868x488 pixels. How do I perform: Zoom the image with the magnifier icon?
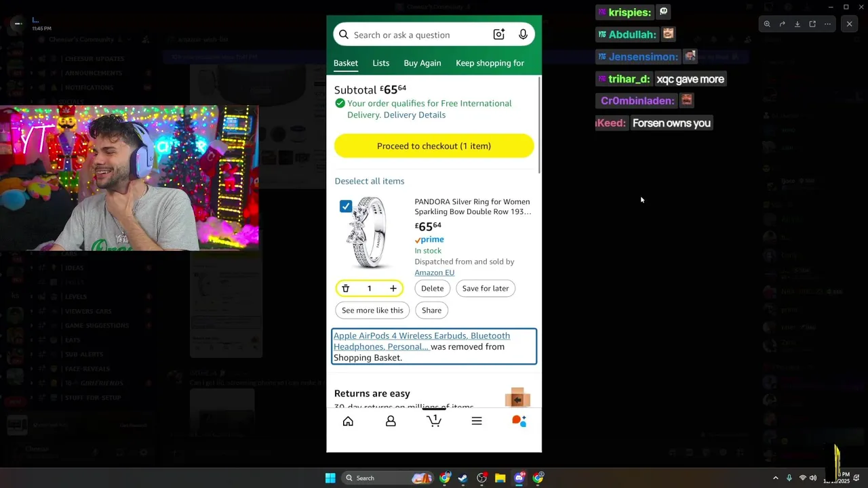pos(767,24)
